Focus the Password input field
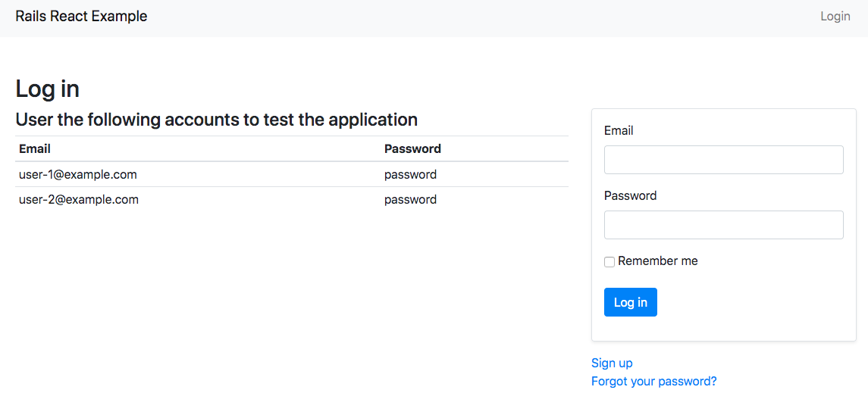 (x=723, y=225)
